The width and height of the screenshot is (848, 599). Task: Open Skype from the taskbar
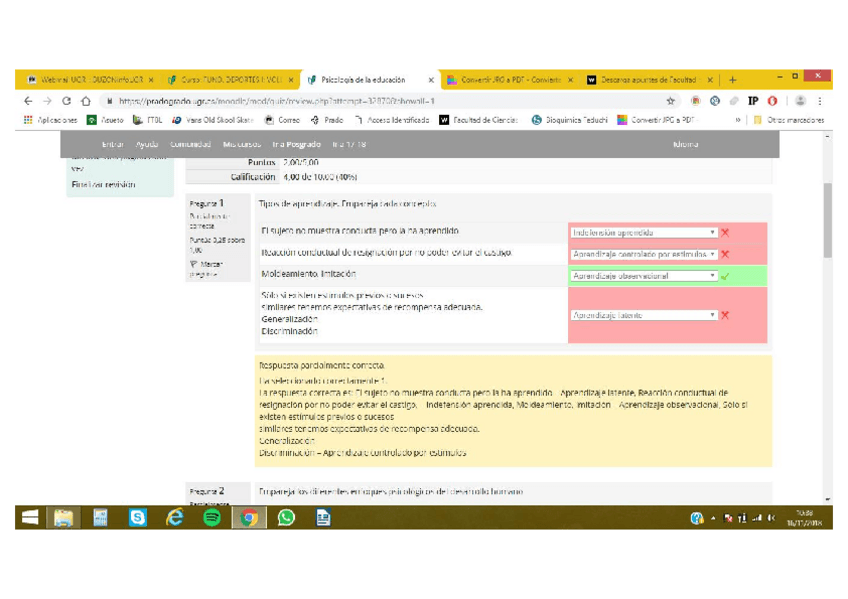[x=137, y=517]
